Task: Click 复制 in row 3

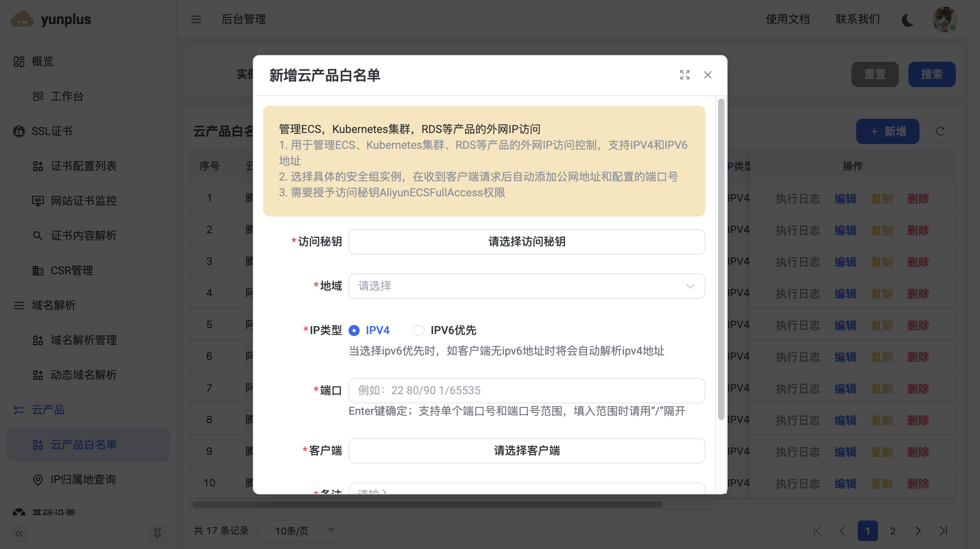Action: pos(882,262)
